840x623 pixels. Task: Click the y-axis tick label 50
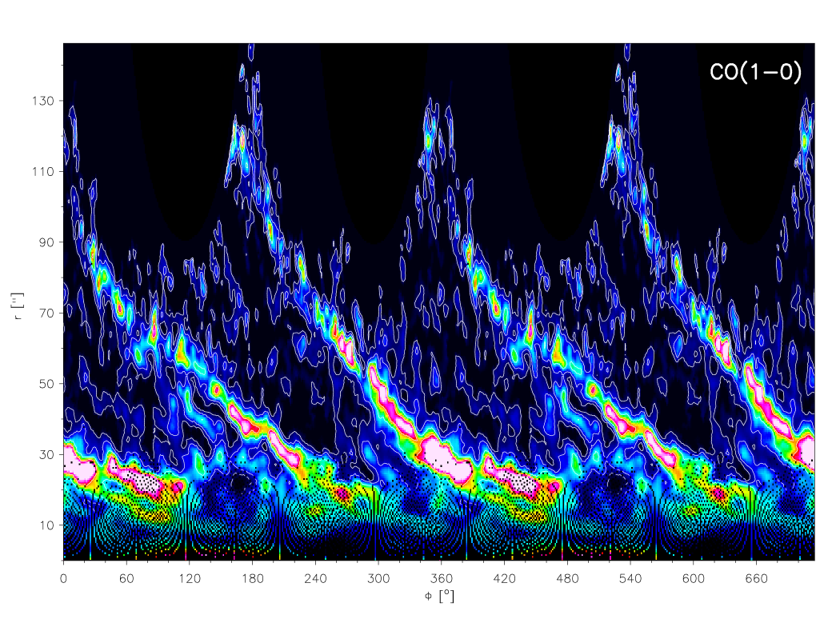(46, 384)
